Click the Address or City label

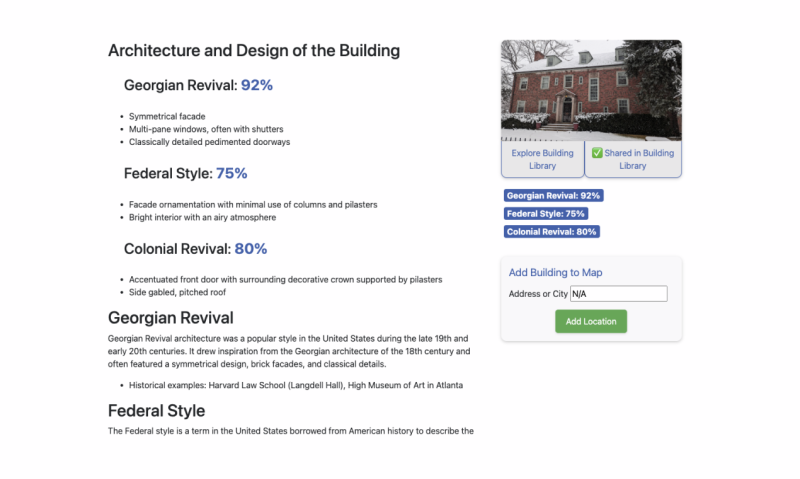[538, 294]
